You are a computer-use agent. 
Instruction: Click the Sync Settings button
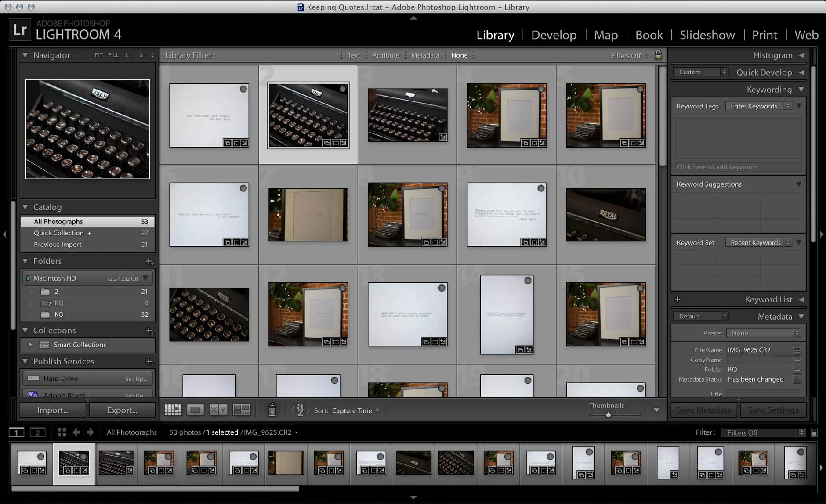[773, 410]
